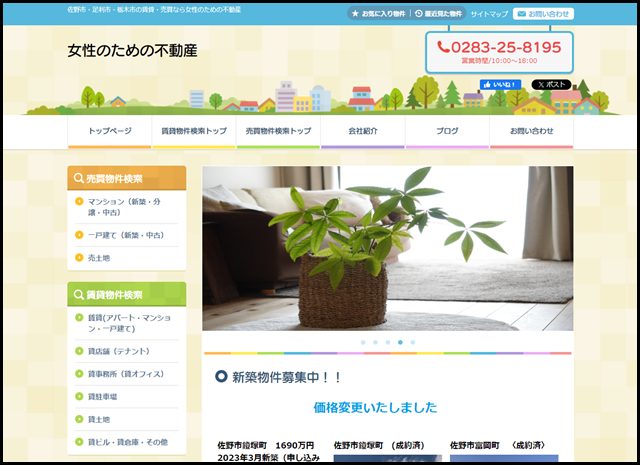Click the phone number 0283-25-8195
This screenshot has height=465, width=640.
click(x=506, y=47)
